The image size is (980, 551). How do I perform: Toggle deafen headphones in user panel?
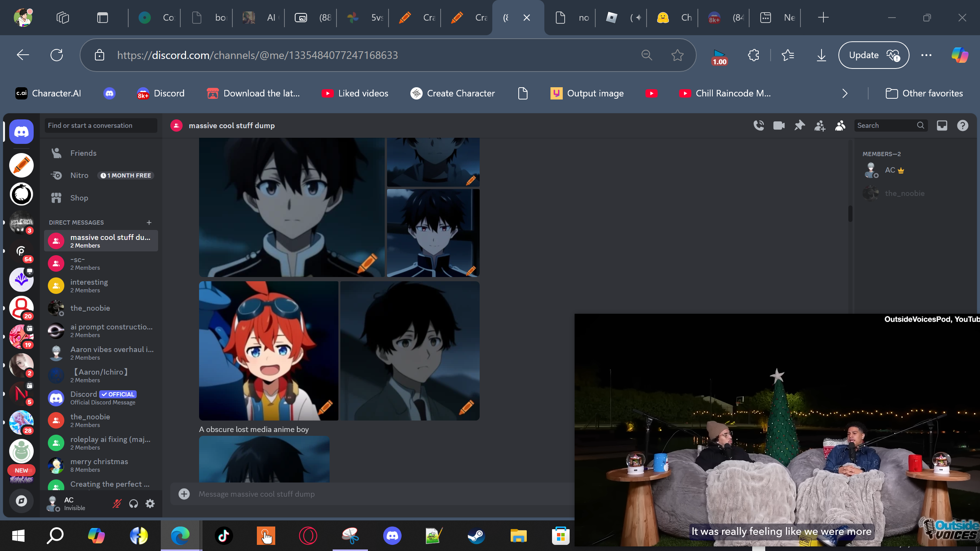tap(133, 504)
